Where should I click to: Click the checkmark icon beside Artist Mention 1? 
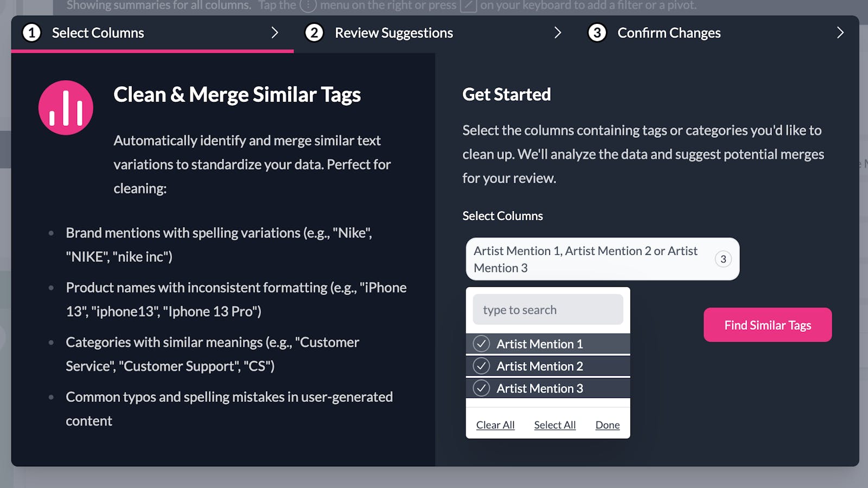[481, 343]
